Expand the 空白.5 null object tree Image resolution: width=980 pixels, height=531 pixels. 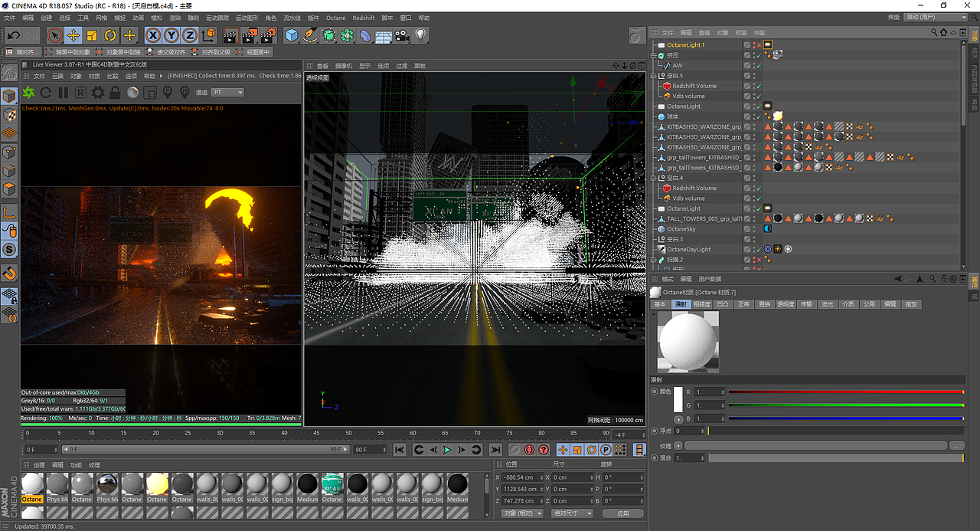coord(654,76)
